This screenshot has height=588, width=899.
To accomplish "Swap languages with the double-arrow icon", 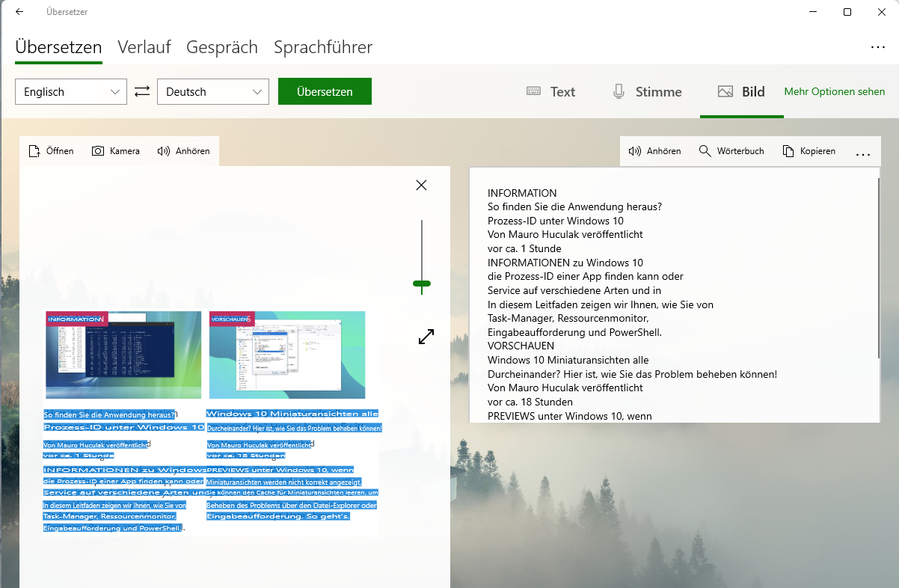I will (142, 91).
